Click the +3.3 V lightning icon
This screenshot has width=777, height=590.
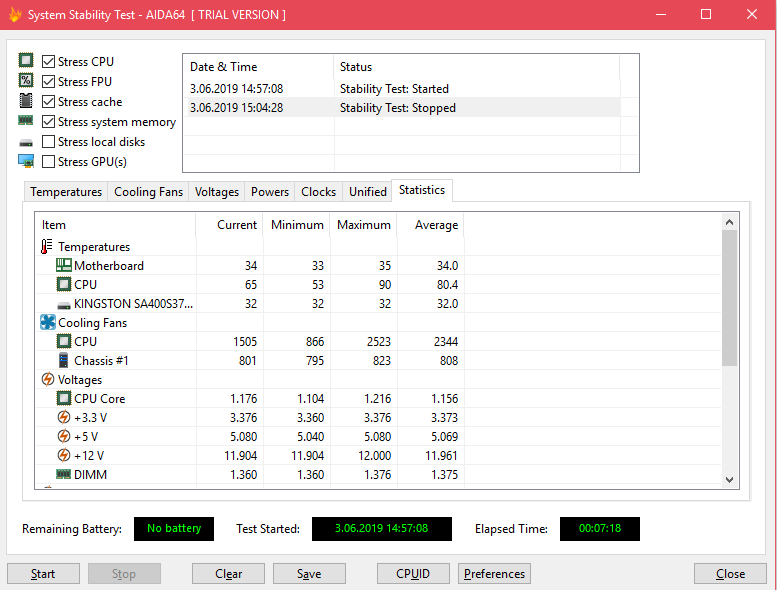63,417
